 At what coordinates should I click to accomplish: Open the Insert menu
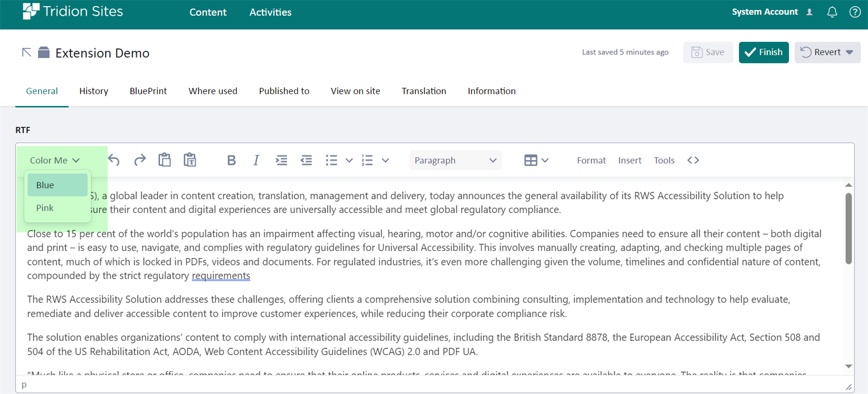point(630,160)
